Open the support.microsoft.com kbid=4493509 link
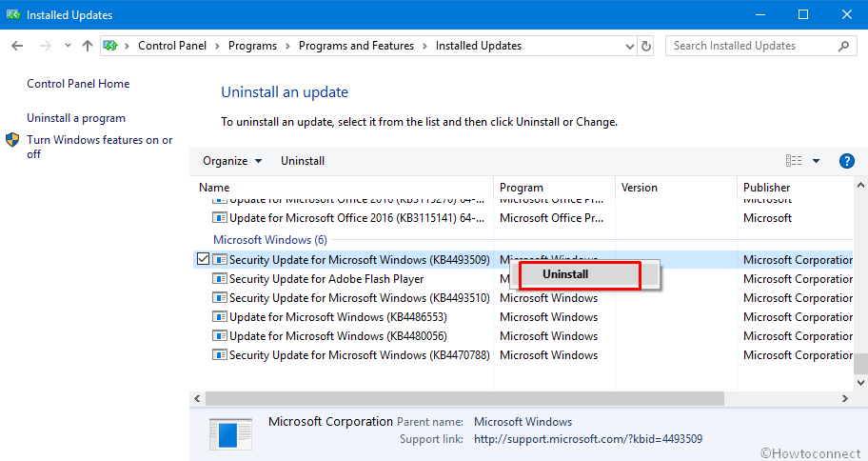868x461 pixels. (588, 439)
